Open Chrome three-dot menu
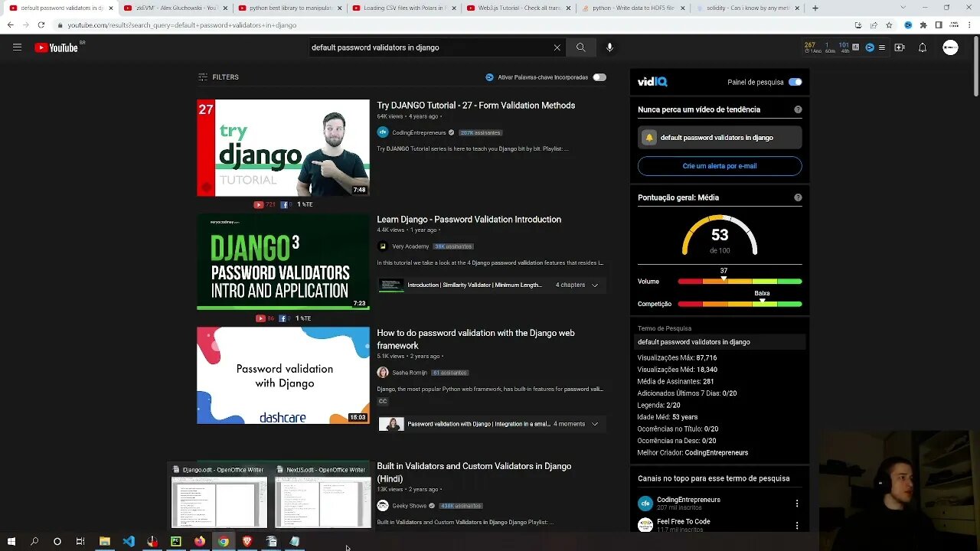Screen dimensions: 980x551 (x=969, y=25)
